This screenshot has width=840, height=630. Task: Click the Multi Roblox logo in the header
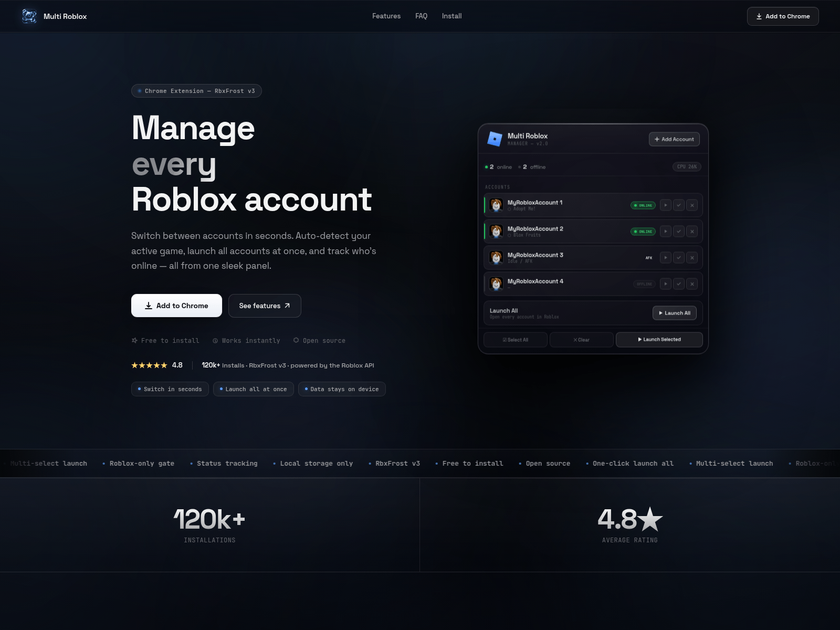[x=29, y=16]
